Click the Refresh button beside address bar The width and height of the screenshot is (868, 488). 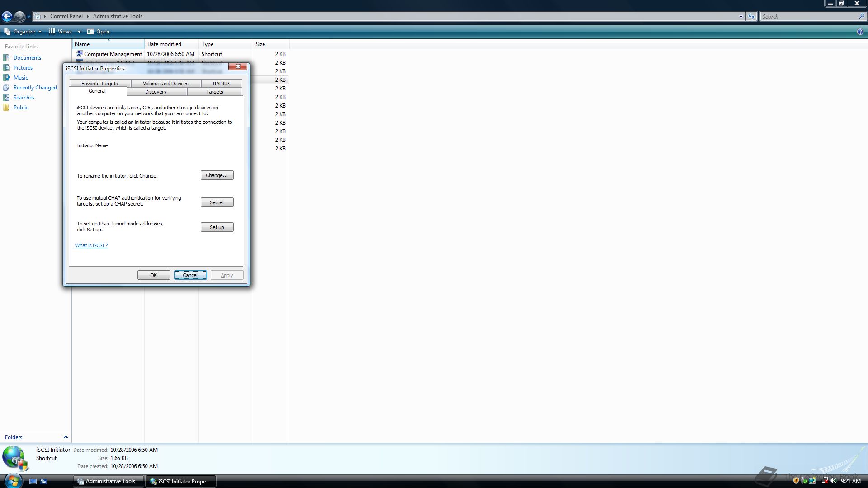(x=751, y=16)
